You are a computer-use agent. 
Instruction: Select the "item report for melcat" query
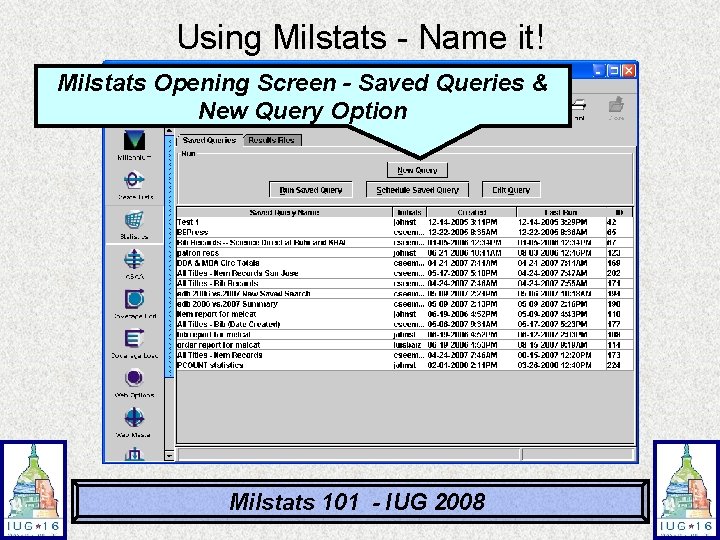pyautogui.click(x=405, y=314)
